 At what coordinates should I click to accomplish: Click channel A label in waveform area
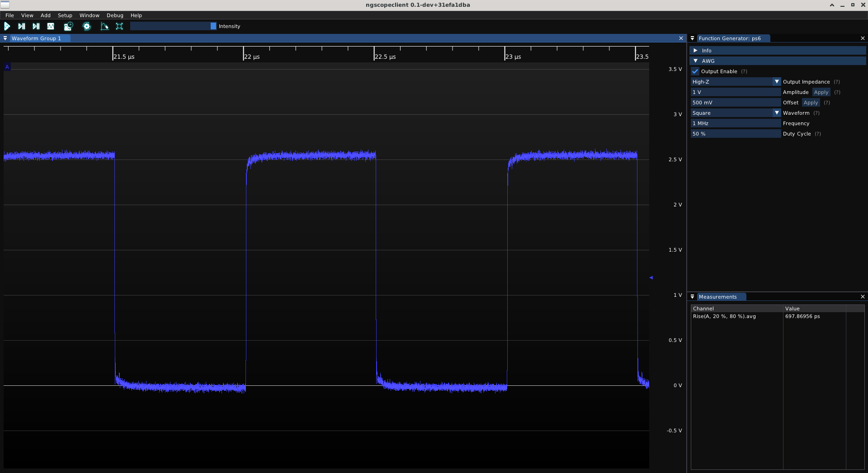pos(7,67)
